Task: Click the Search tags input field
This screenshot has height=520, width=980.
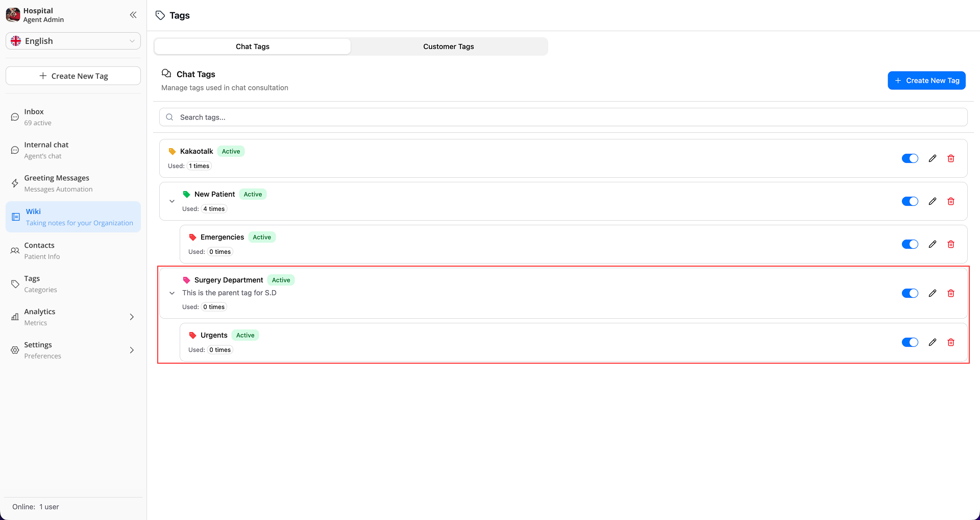Action: pos(563,117)
